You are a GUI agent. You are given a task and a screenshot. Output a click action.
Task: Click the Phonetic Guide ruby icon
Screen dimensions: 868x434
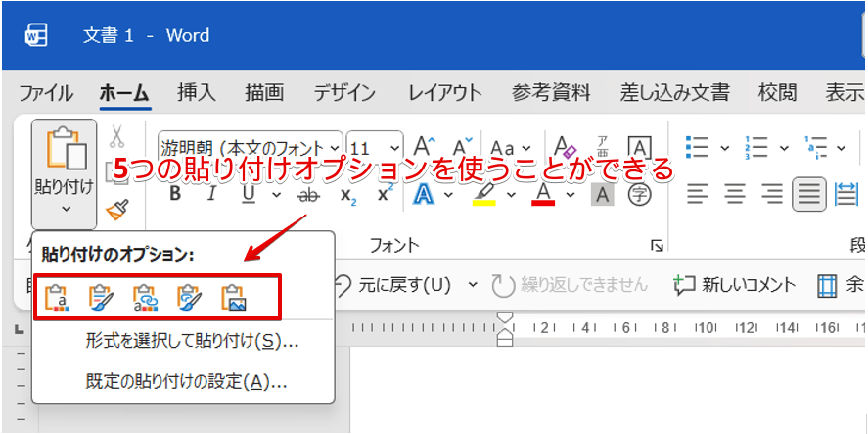(604, 147)
